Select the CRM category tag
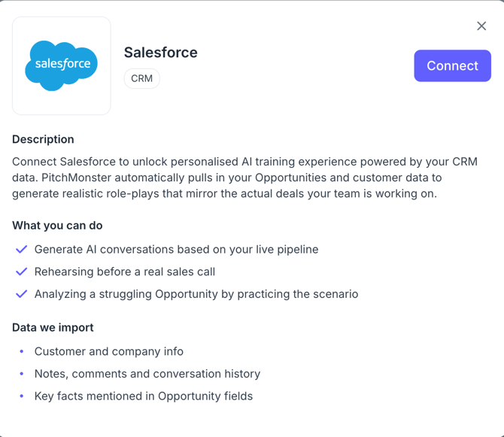 coord(141,78)
